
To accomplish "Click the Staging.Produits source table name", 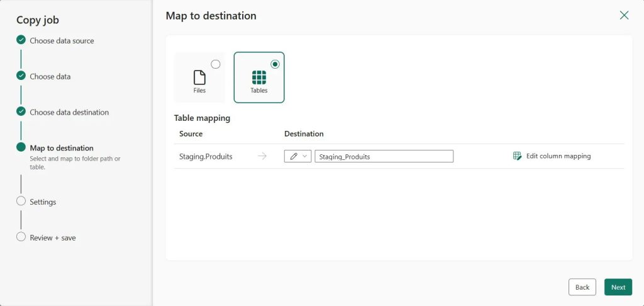I will click(206, 156).
